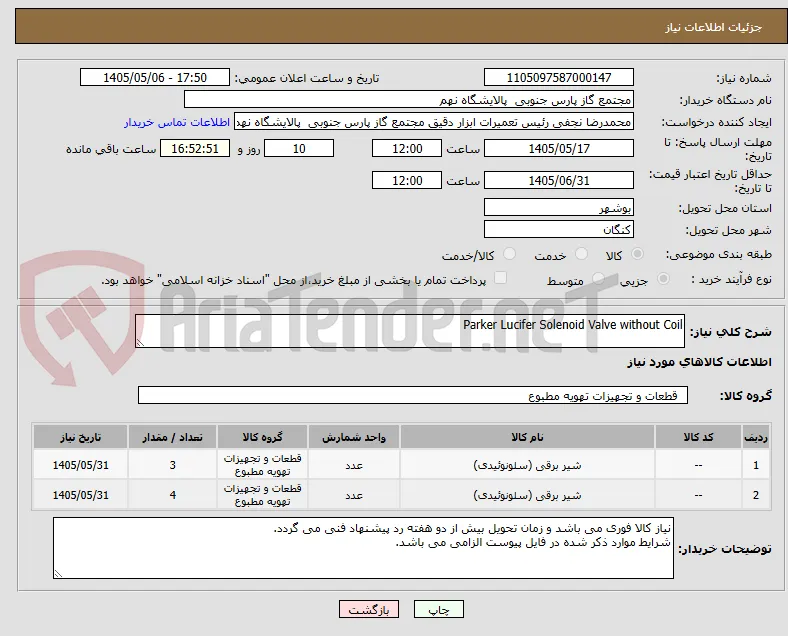The height and width of the screenshot is (636, 788).
Task: Click the price validity date 1405/06/31
Action: tap(559, 180)
